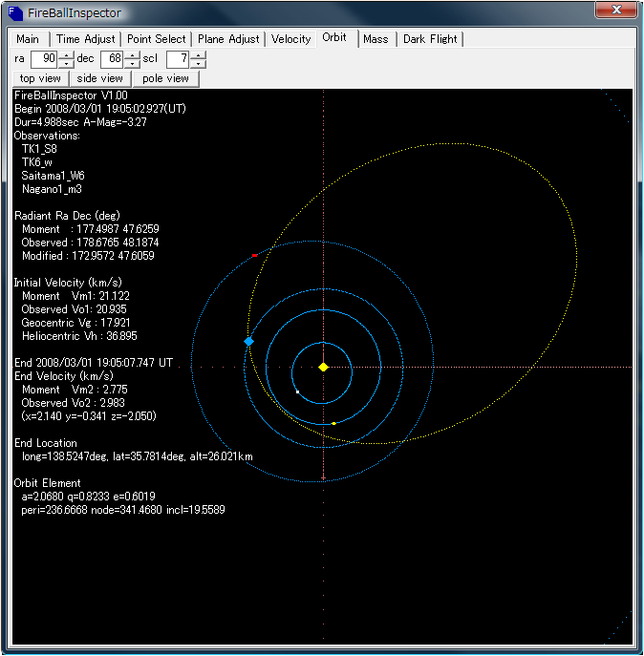Click the yellow dot on second orbit
Screen dimensions: 644x656
[x=333, y=423]
